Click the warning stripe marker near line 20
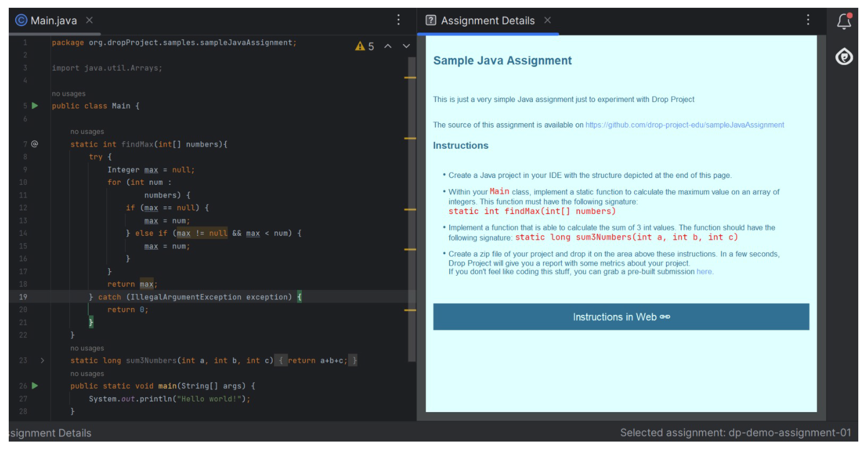Image resolution: width=868 pixels, height=450 pixels. click(410, 310)
